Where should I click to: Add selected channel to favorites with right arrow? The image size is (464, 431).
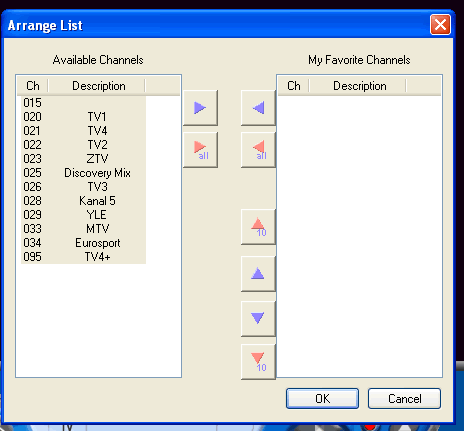pyautogui.click(x=200, y=108)
